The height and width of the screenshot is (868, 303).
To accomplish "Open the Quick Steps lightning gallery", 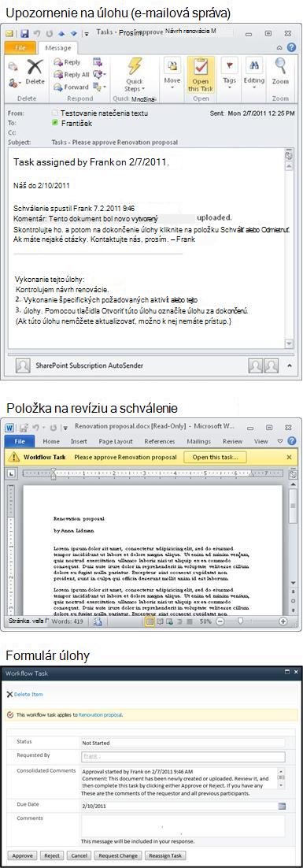I will point(135,76).
